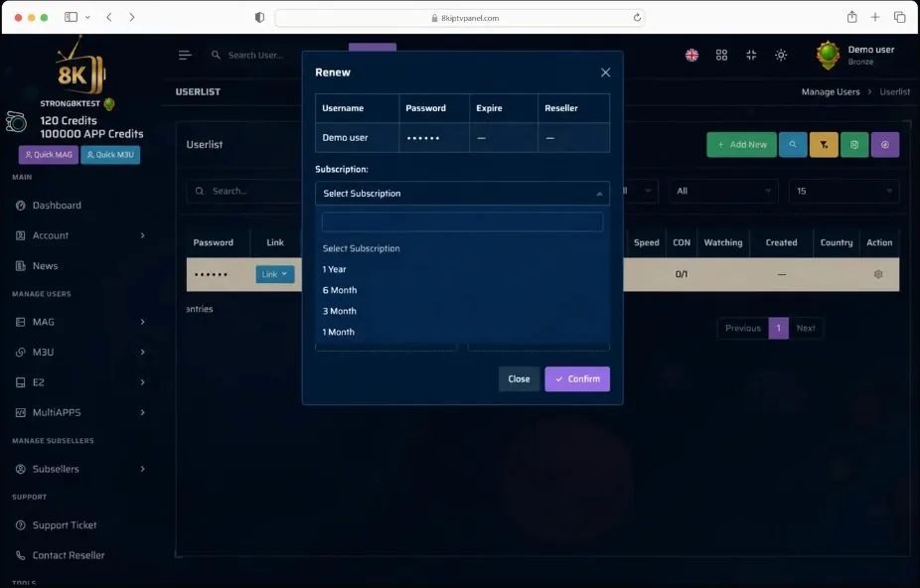This screenshot has height=588, width=920.
Task: Click the purple circular icon button
Action: (x=885, y=144)
